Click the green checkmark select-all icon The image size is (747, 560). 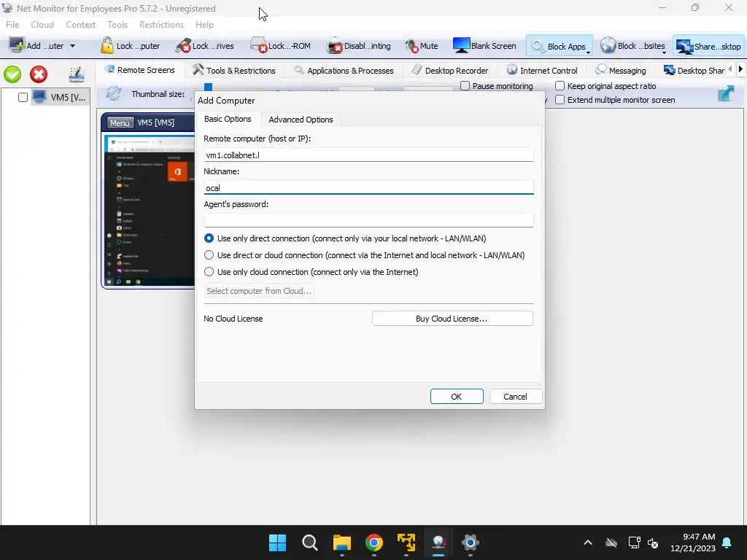tap(12, 74)
